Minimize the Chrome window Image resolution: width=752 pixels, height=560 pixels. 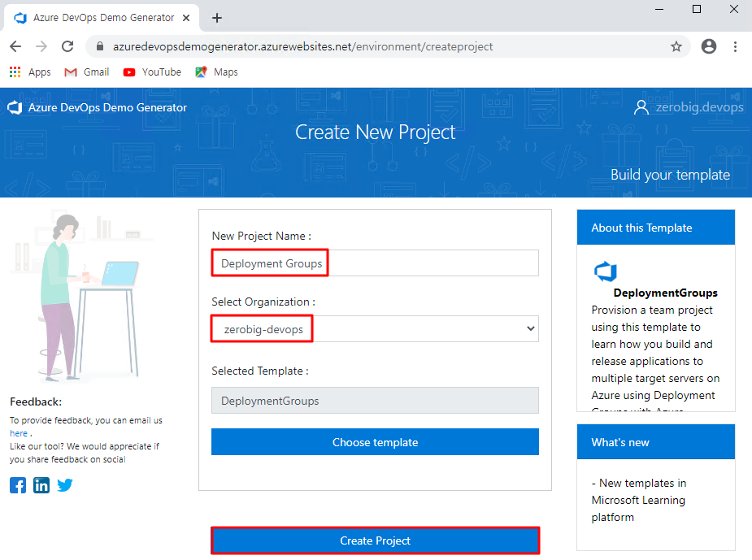[659, 9]
